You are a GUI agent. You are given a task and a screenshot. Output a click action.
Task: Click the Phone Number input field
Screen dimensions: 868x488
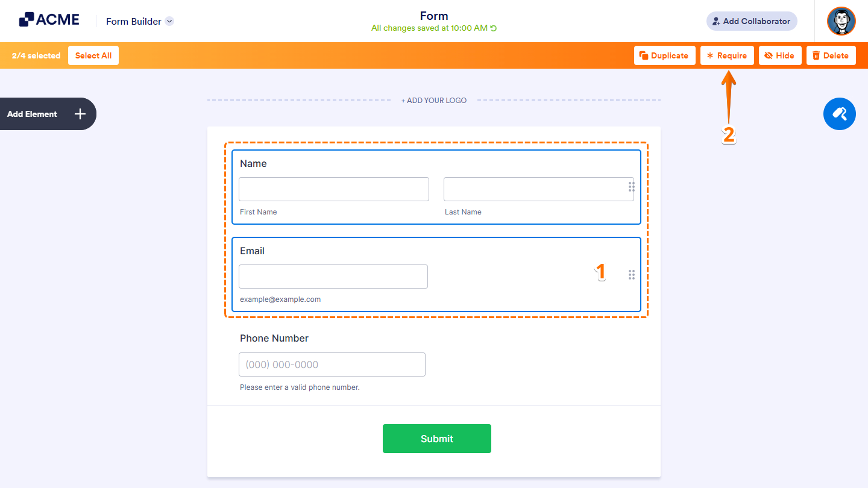pyautogui.click(x=332, y=364)
